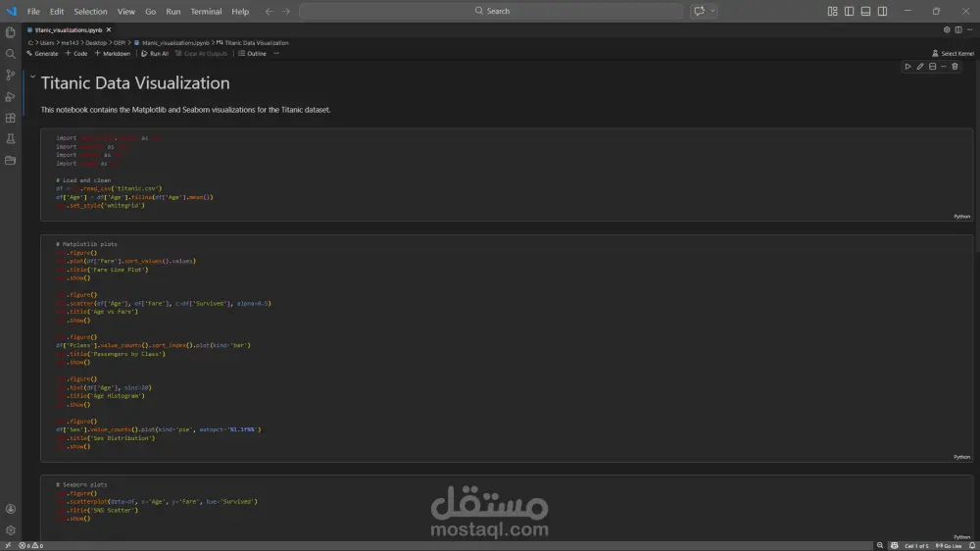The image size is (980, 551).
Task: Toggle the bottom panel visibility
Action: [x=865, y=11]
